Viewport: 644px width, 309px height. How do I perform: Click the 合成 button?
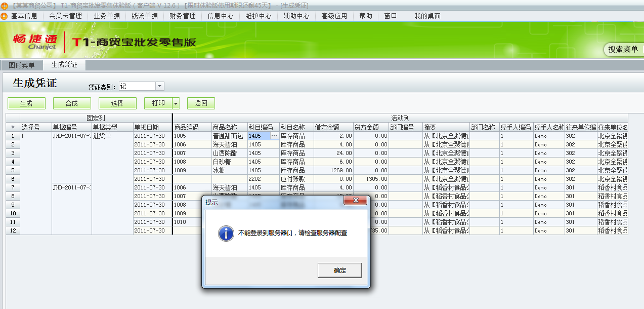(x=72, y=103)
